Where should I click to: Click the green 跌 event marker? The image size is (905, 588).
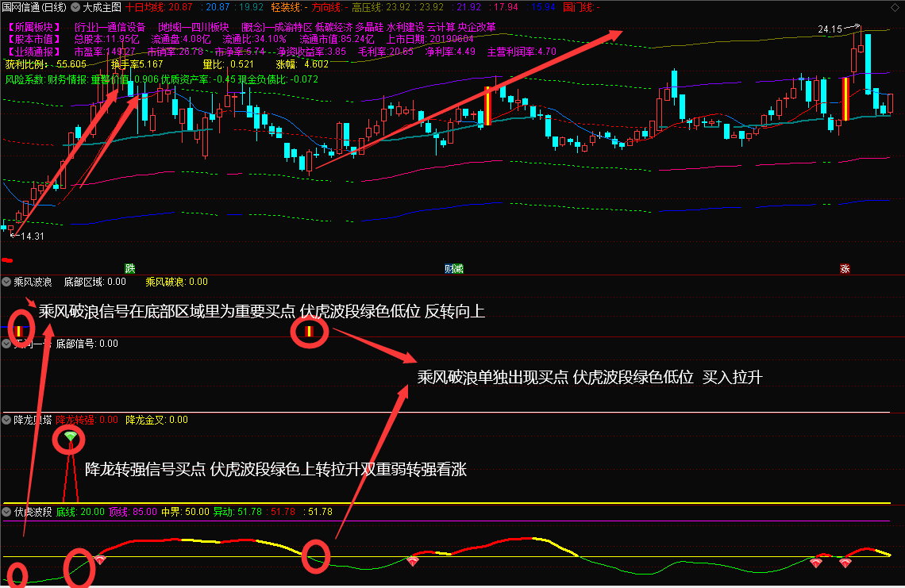coord(130,268)
